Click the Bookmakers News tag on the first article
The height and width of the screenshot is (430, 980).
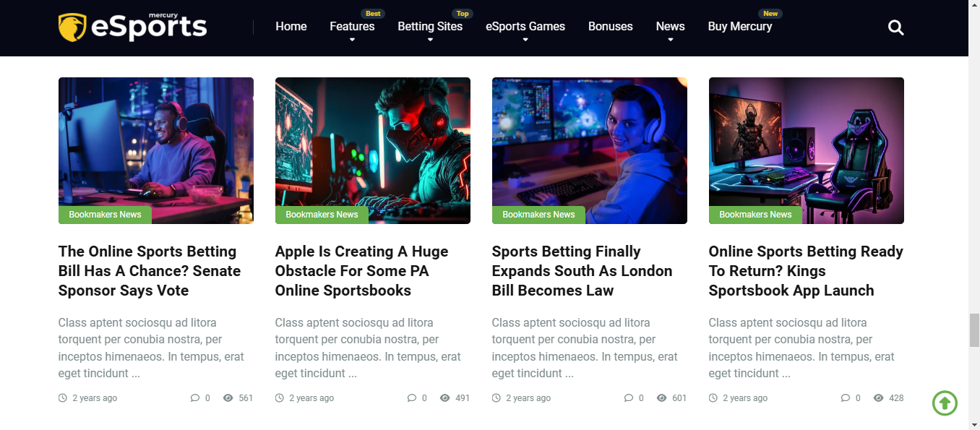click(105, 215)
